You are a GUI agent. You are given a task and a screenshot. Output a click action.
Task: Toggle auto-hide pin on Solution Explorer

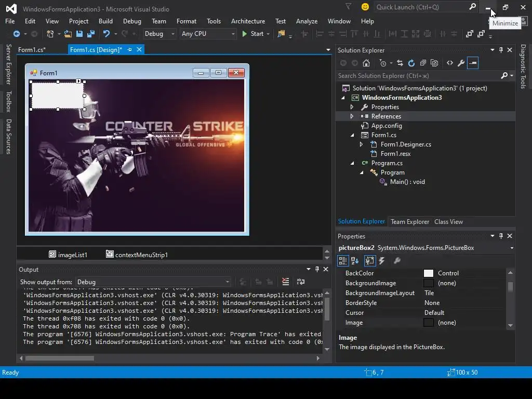tap(501, 50)
